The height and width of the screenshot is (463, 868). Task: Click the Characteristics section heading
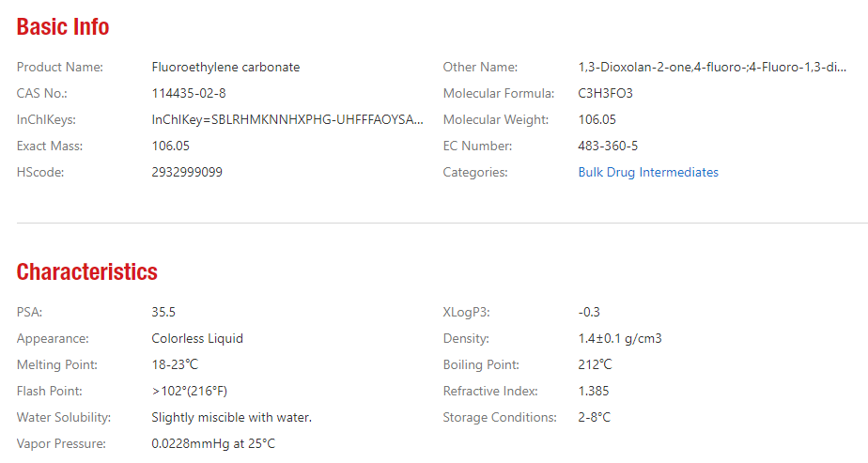click(x=87, y=272)
